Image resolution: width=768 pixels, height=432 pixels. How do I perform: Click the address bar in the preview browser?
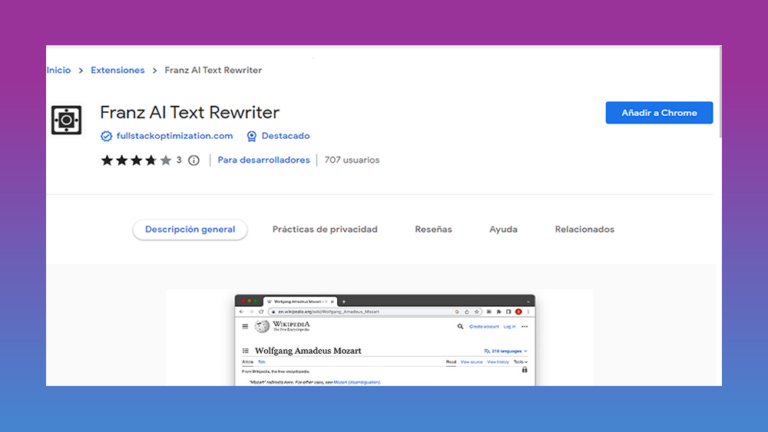[x=376, y=312]
